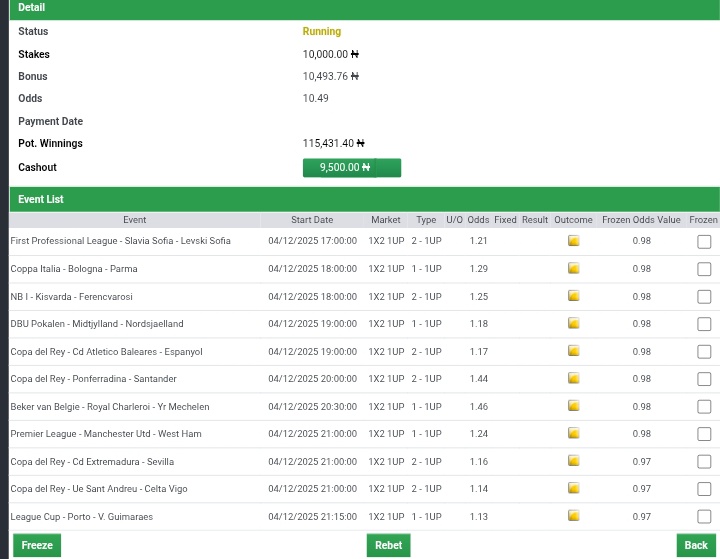Click the outcome icon for Sant Andreu - Celta Vigo
720x559 pixels.
click(x=573, y=488)
